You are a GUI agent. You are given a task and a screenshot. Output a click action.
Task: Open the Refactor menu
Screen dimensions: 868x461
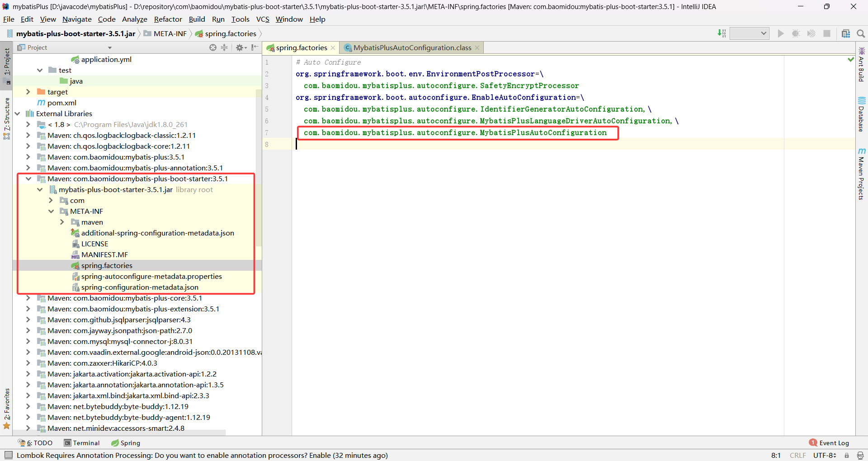(168, 19)
